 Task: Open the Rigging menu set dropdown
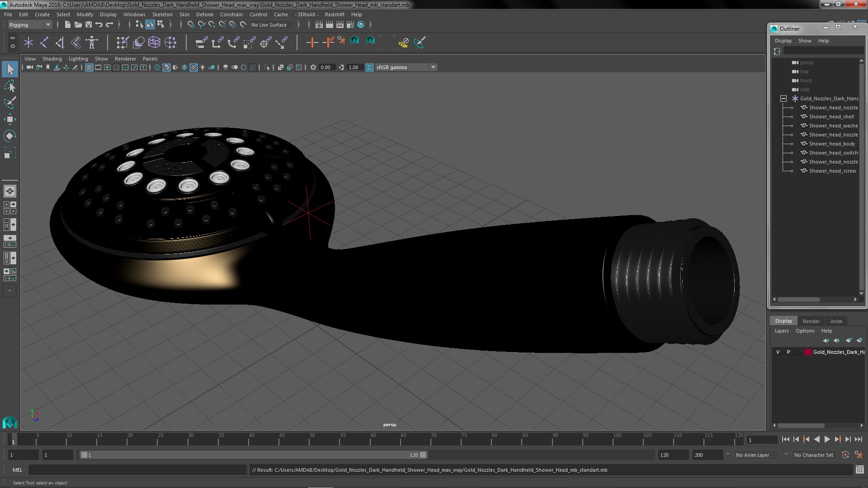tap(30, 25)
